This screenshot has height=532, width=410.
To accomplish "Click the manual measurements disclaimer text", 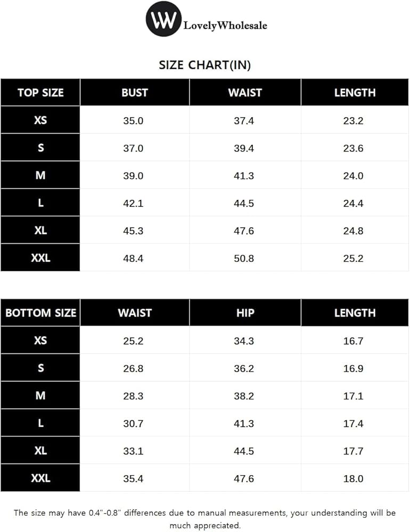I will 205,519.
